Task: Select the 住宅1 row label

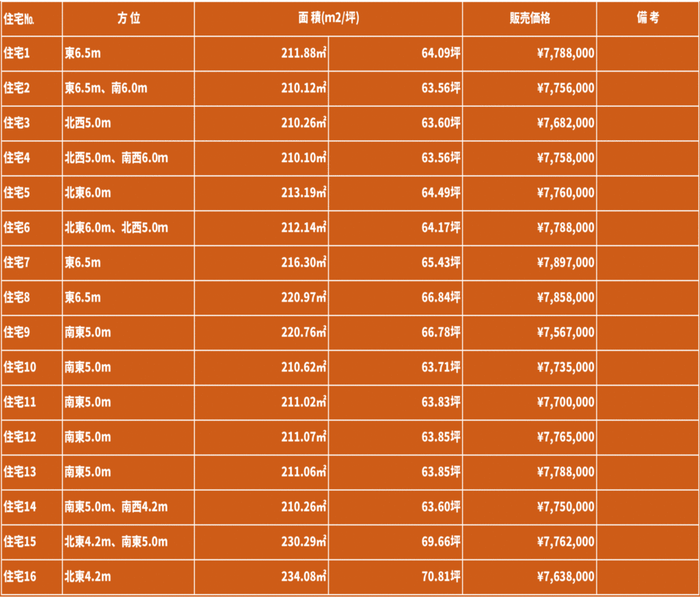Action: pyautogui.click(x=31, y=53)
